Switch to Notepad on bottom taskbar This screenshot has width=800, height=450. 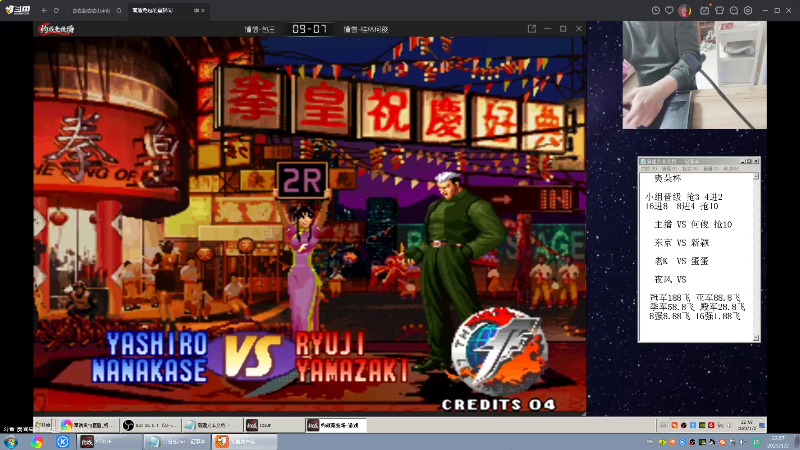pos(177,441)
